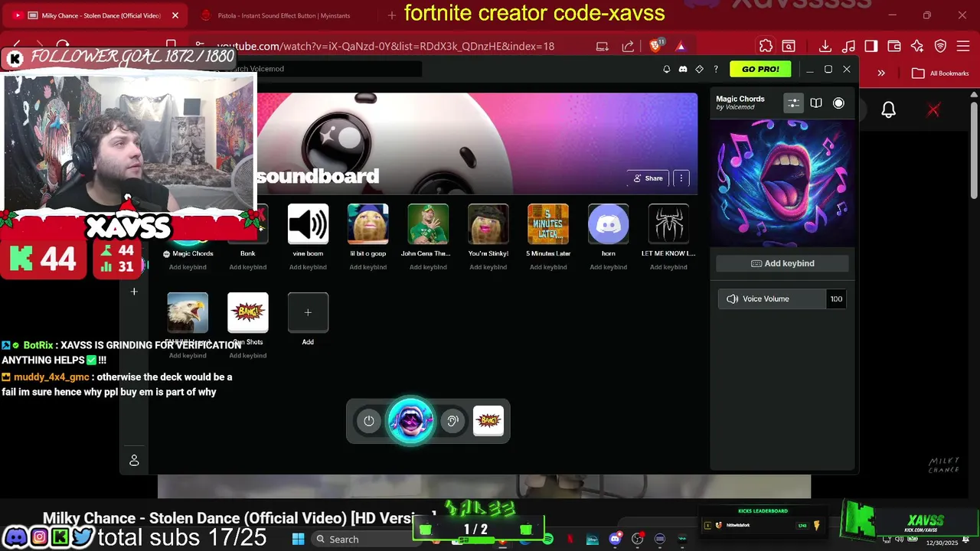
Task: Toggle voice changer power button
Action: [x=369, y=421]
